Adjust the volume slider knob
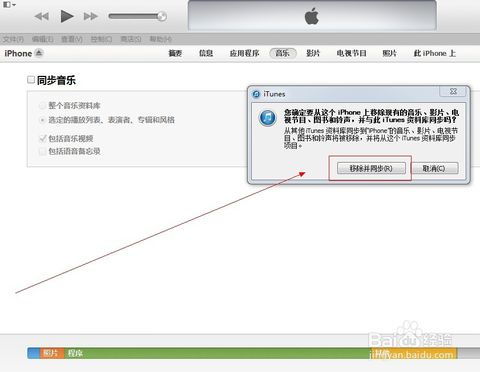 (162, 16)
